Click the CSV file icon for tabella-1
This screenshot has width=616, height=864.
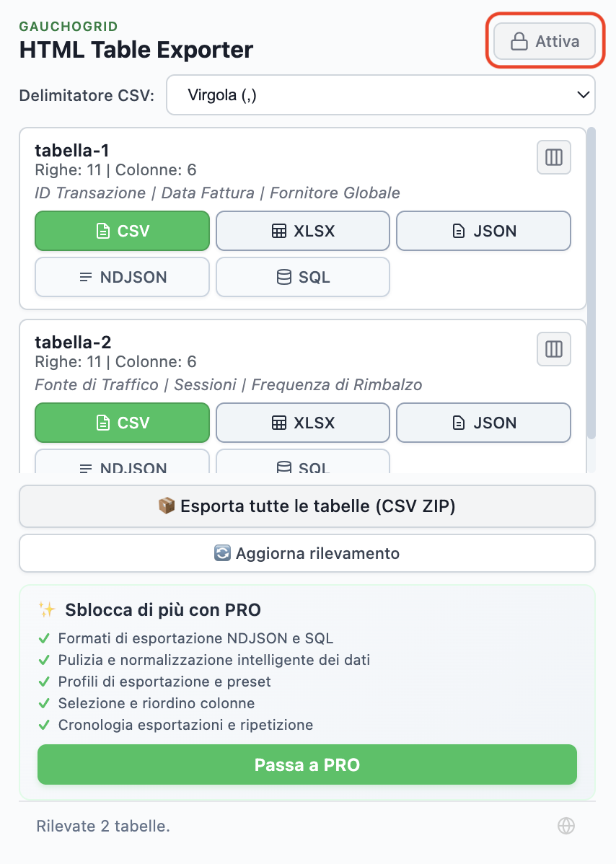[102, 231]
